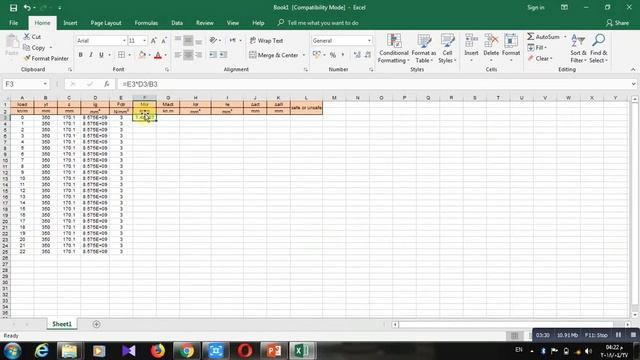
Task: Open the font size dropdown showing 11
Action: tap(144, 41)
